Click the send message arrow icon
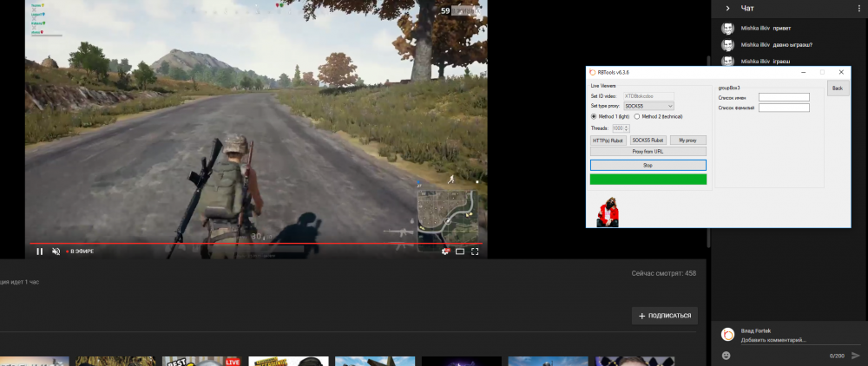This screenshot has height=366, width=868. point(856,356)
